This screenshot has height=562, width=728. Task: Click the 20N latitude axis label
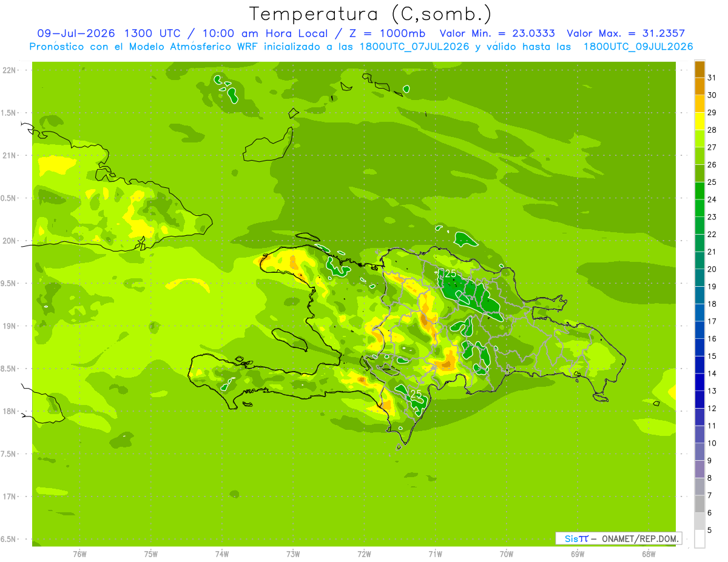click(x=10, y=241)
